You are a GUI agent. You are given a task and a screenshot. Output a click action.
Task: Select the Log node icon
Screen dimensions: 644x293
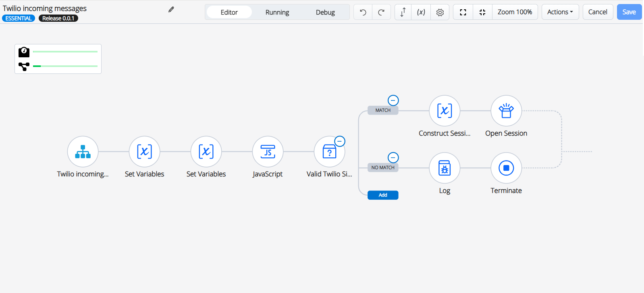pyautogui.click(x=445, y=168)
